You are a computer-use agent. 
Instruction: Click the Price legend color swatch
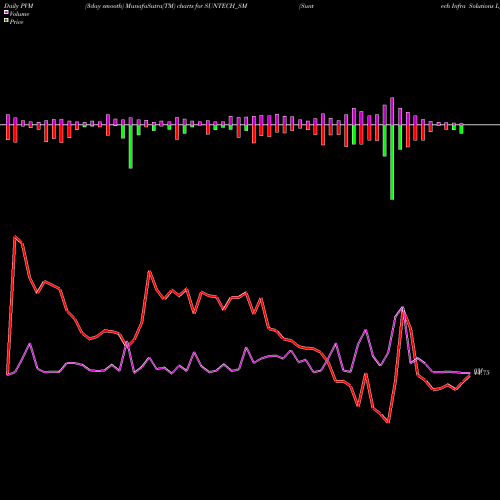pos(6,20)
